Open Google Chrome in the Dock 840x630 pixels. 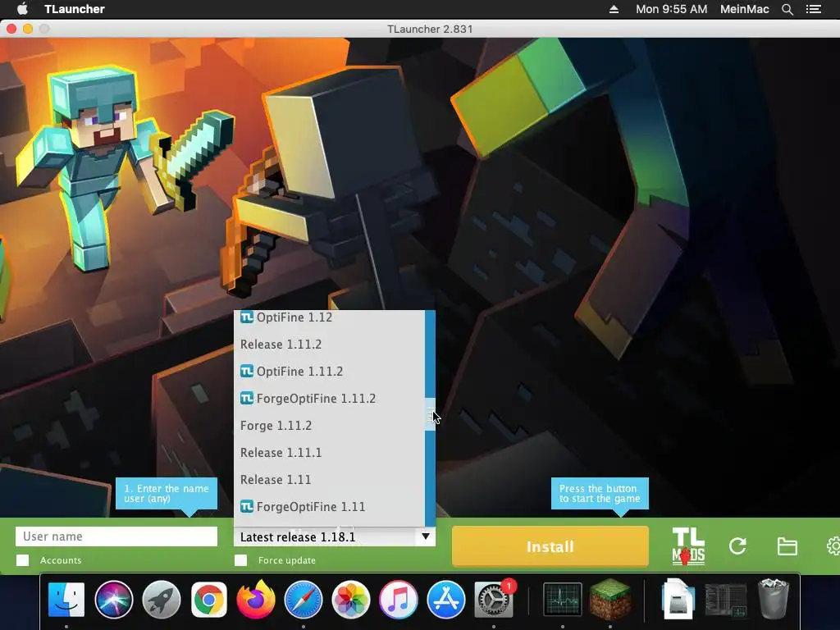209,600
